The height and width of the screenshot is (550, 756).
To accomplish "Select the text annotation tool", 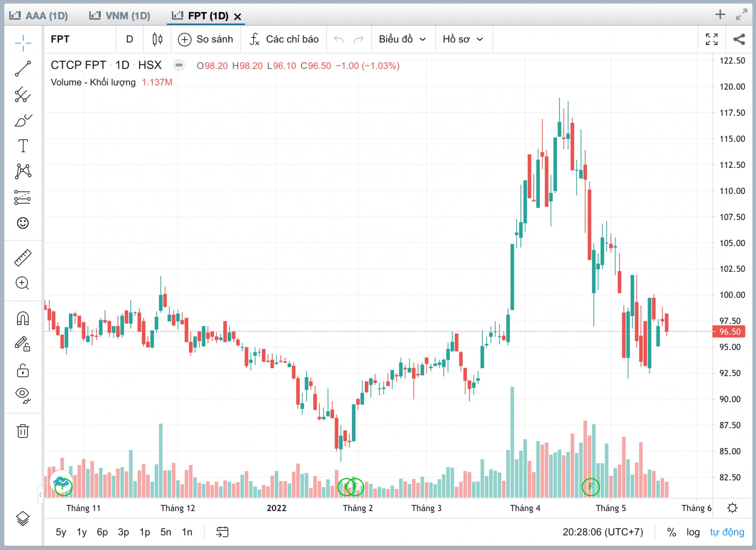I will click(x=23, y=146).
